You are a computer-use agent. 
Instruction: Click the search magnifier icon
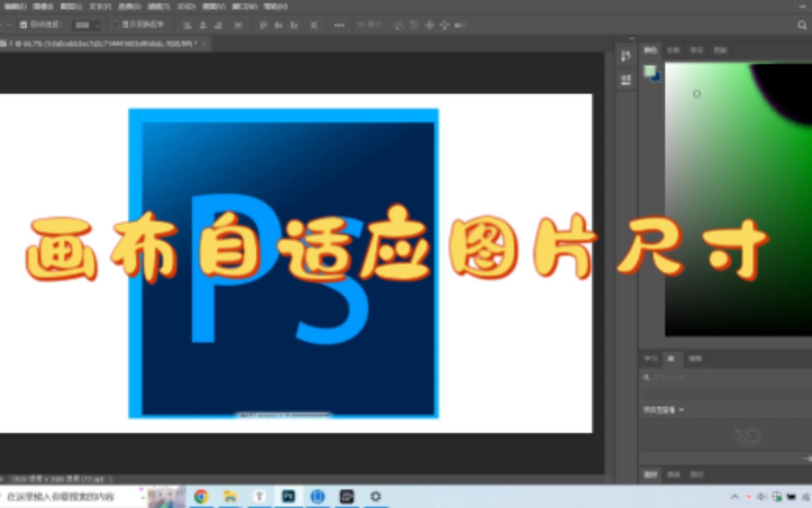coord(802,25)
